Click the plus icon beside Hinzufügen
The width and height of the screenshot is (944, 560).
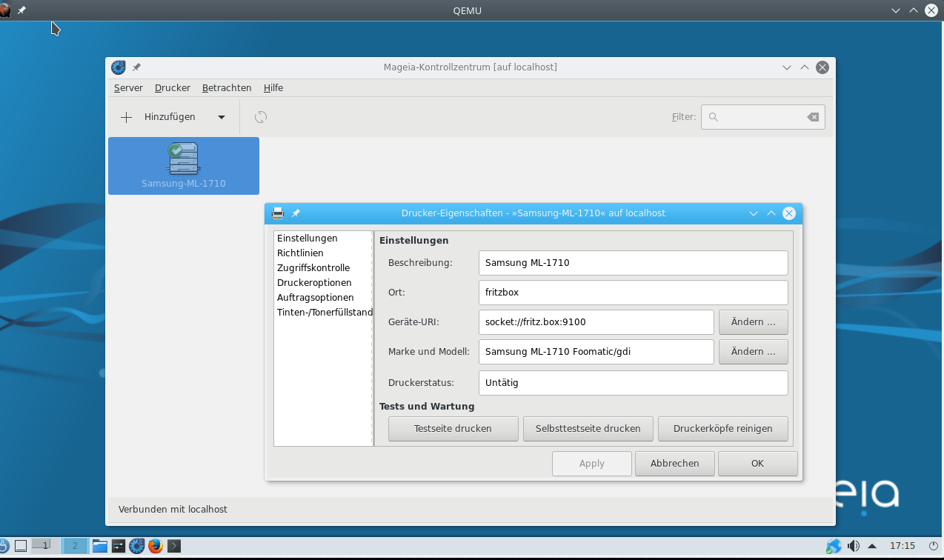coord(127,117)
